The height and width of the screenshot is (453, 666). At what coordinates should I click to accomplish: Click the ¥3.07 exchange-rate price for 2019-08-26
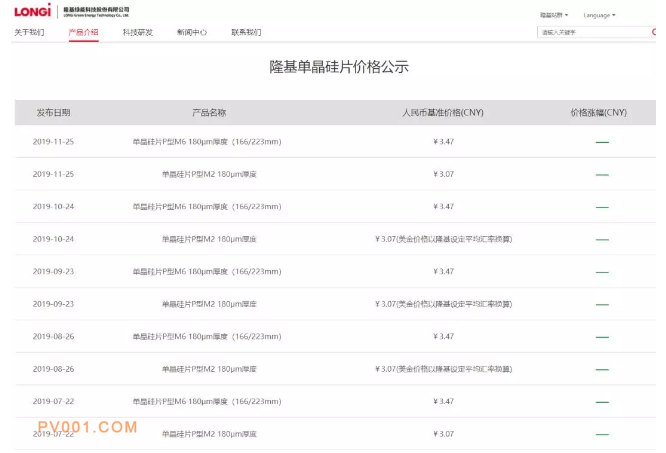pos(443,369)
